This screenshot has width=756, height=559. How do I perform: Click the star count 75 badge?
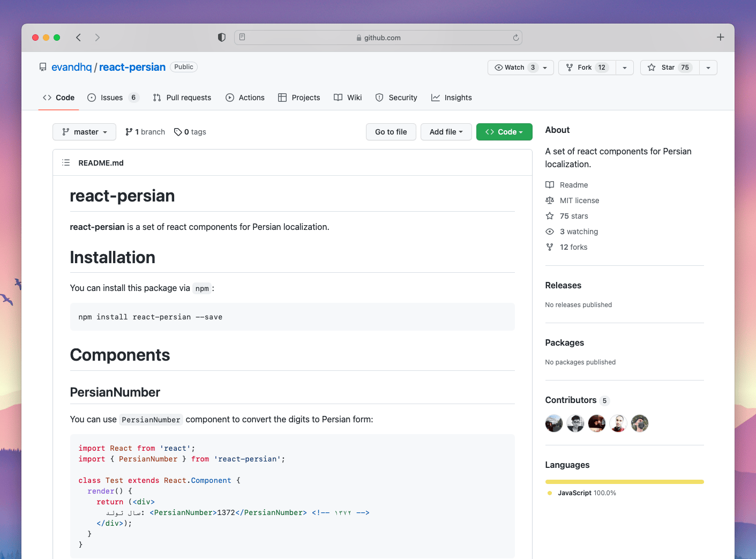tap(685, 68)
